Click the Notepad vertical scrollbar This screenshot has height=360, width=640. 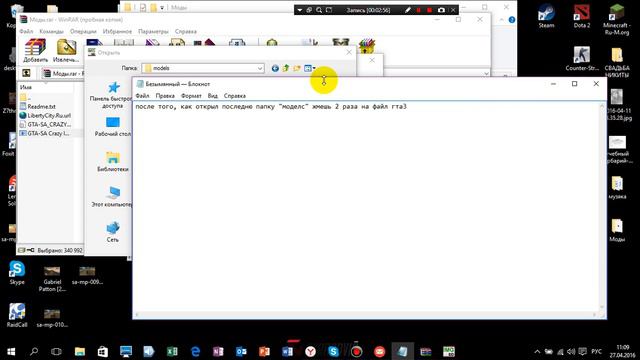point(602,207)
